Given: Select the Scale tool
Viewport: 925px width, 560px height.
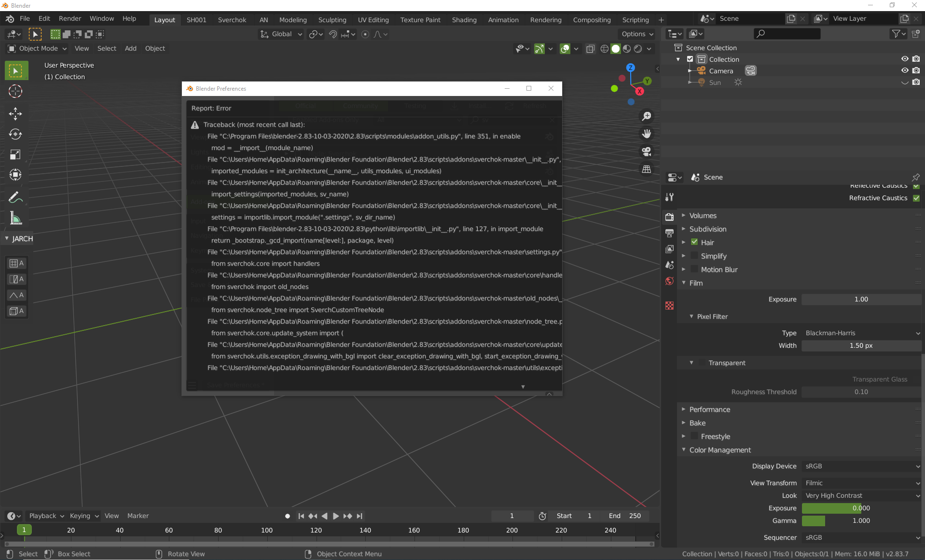Looking at the screenshot, I should tap(15, 154).
